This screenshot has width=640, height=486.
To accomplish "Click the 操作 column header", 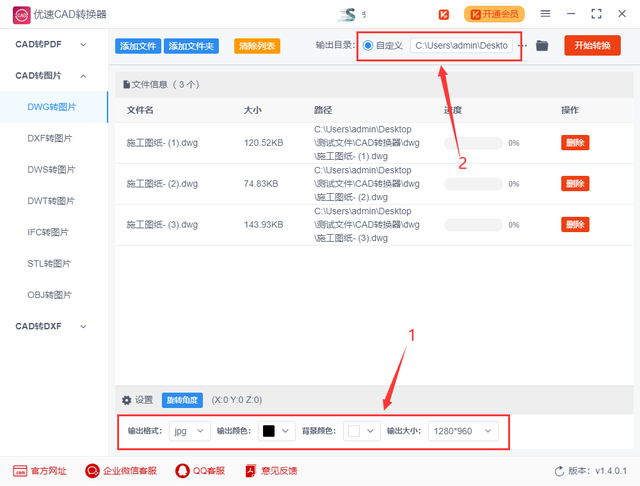I will (570, 110).
